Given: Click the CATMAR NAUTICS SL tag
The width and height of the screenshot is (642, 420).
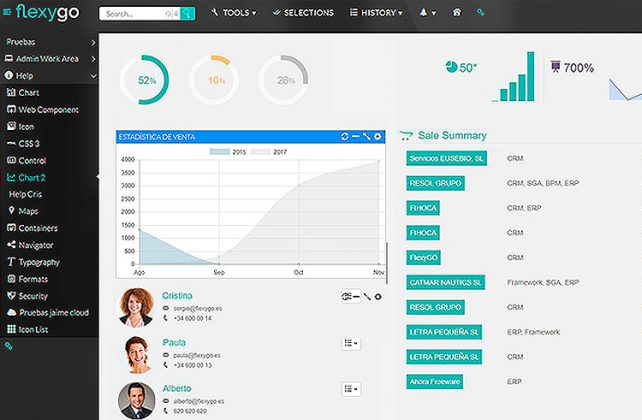Looking at the screenshot, I should click(446, 282).
